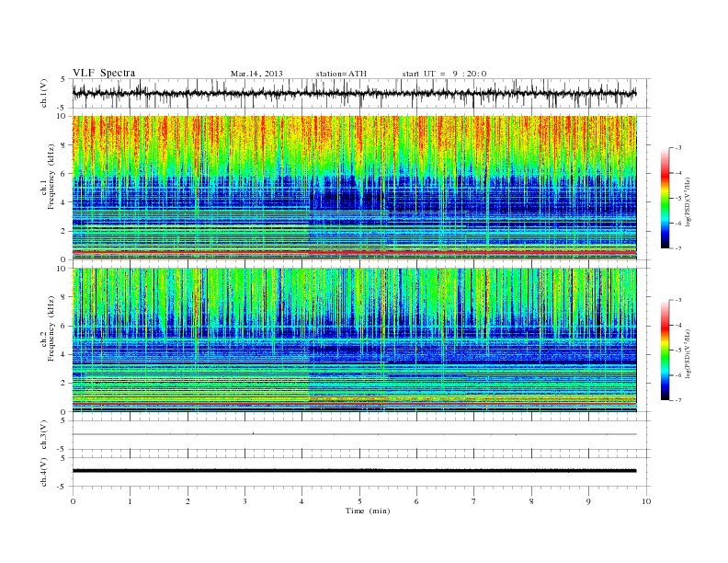Click the "-3" label on ch.1 color bar

point(678,148)
